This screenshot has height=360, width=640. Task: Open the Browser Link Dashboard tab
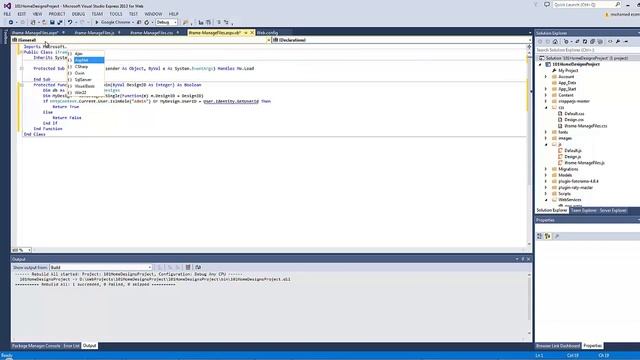[x=558, y=346]
